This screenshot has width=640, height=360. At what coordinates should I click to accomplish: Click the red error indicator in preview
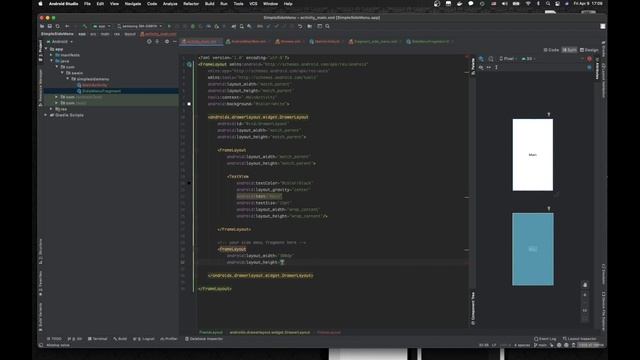point(589,59)
